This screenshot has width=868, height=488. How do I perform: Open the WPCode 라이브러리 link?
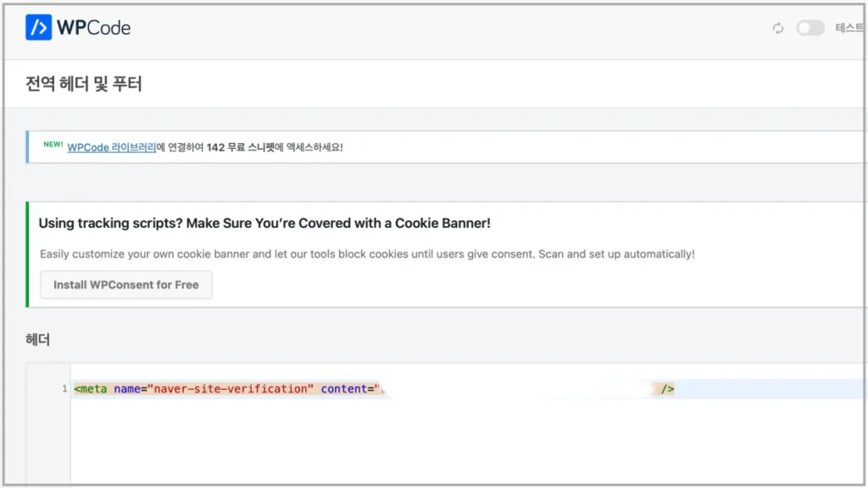click(111, 147)
